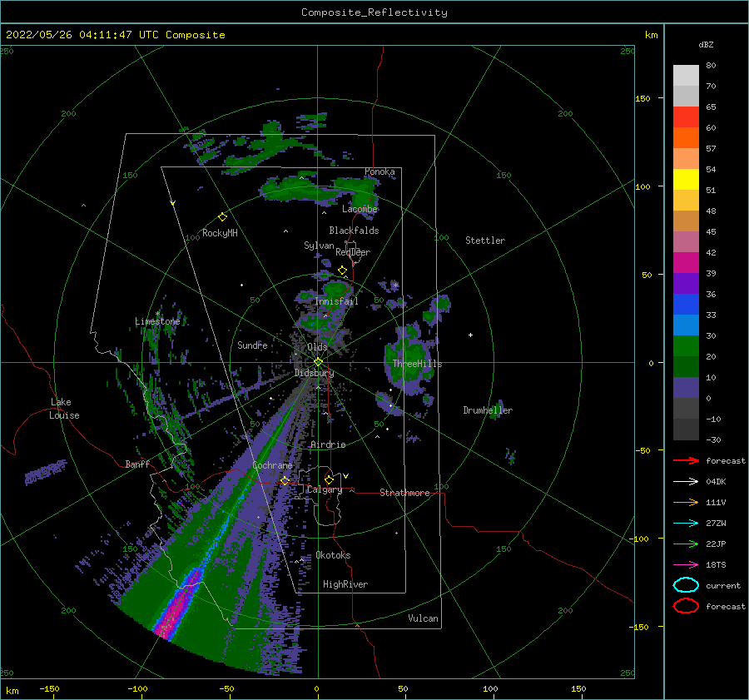Viewport: 749px width, 700px height.
Task: Click the Lake Louise label
Action: click(x=64, y=409)
